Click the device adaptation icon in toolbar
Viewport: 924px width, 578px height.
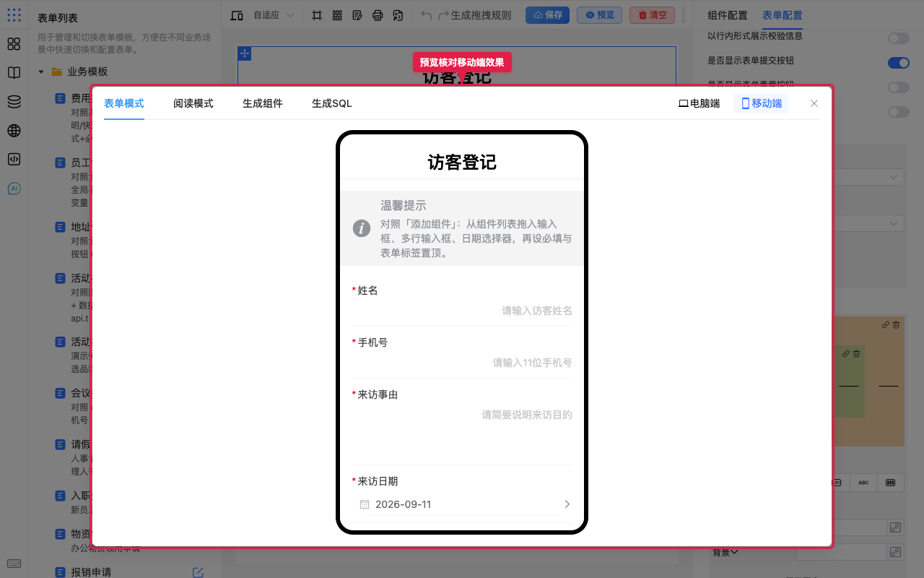coord(237,15)
